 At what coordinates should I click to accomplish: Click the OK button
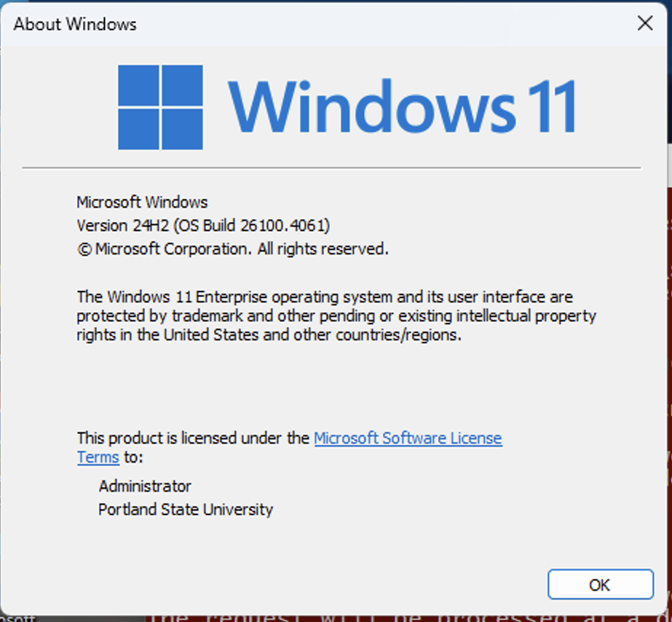[x=601, y=584]
